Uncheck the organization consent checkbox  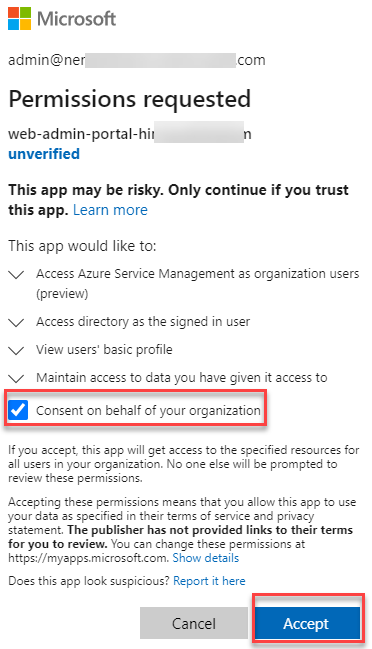[x=18, y=410]
